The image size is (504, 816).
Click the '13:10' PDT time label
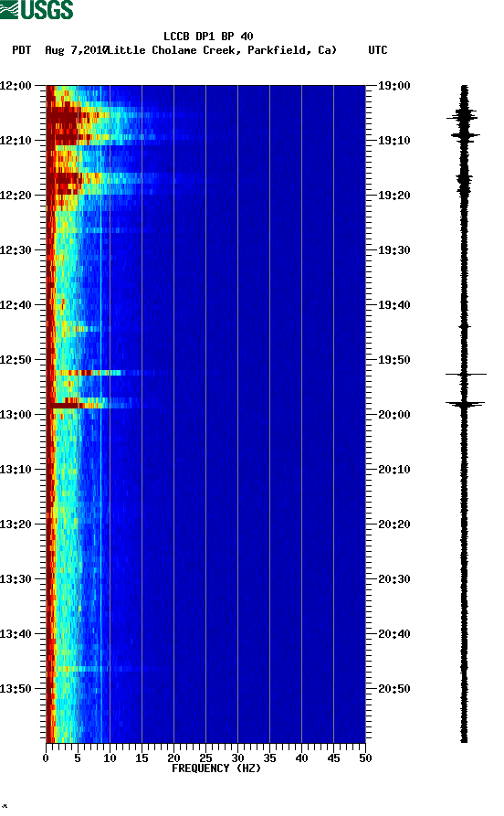16,470
